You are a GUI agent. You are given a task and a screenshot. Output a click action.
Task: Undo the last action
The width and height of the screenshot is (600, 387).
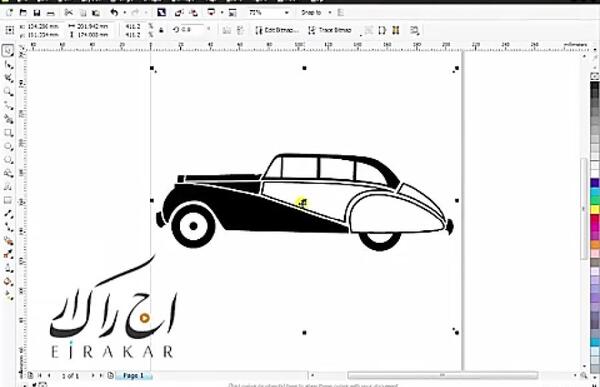(x=114, y=13)
